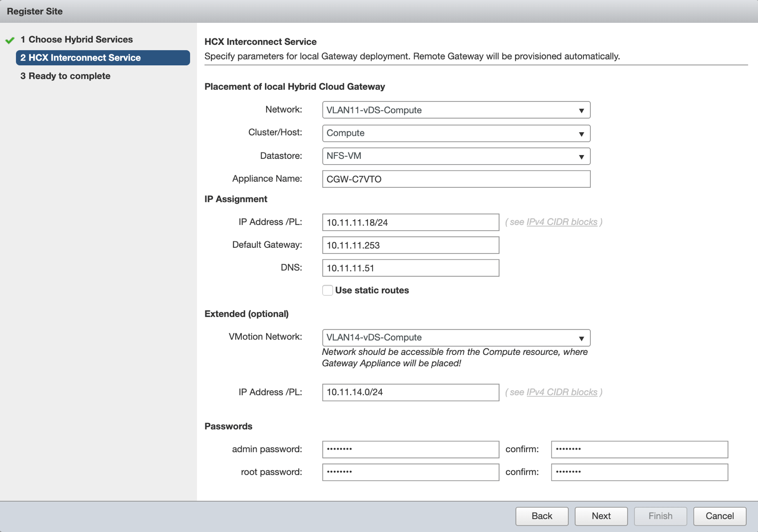Viewport: 758px width, 532px height.
Task: Select step 3 Ready to complete
Action: click(x=69, y=76)
